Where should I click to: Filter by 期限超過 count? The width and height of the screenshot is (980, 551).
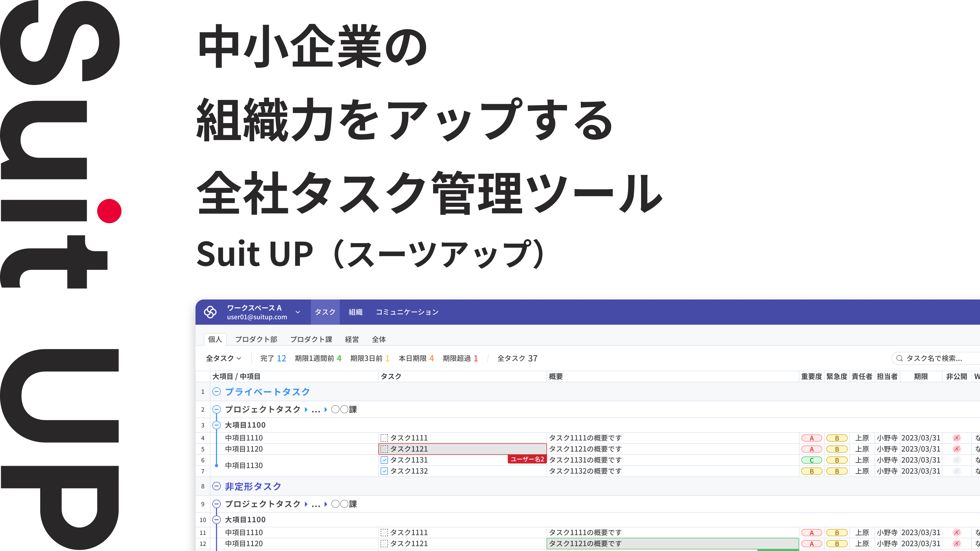460,358
